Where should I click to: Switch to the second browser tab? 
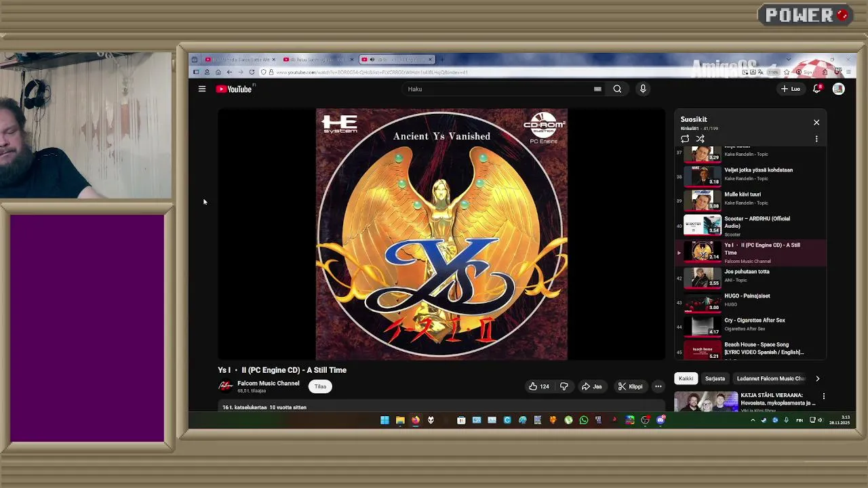coord(317,60)
